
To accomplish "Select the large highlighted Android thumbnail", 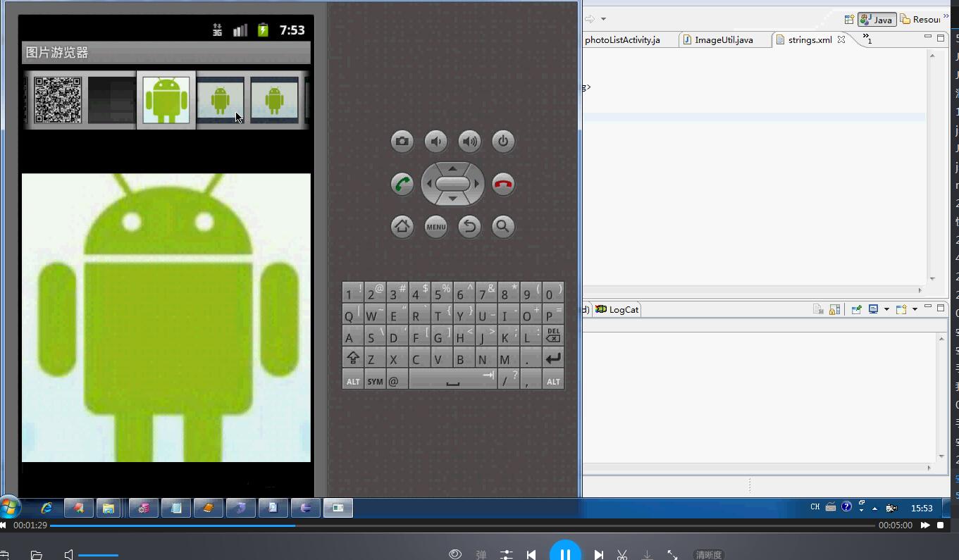I will [166, 100].
